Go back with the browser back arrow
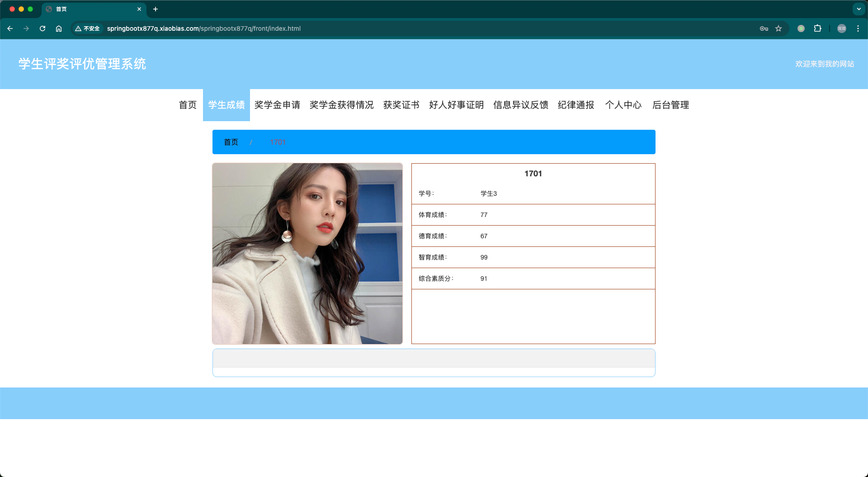Screen dimensions: 868x477 click(x=10, y=28)
